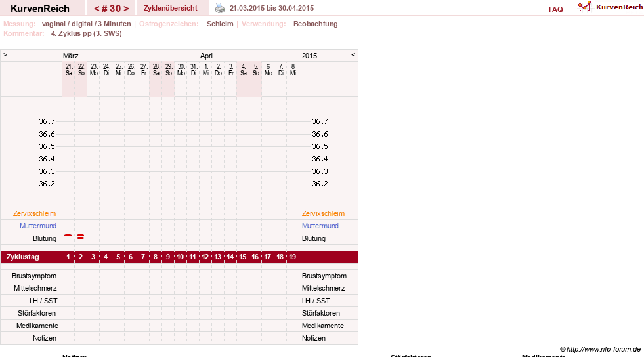644x357 pixels.
Task: Click measurement value 'vaginal / digital / 3 Minuten'
Action: [x=86, y=24]
